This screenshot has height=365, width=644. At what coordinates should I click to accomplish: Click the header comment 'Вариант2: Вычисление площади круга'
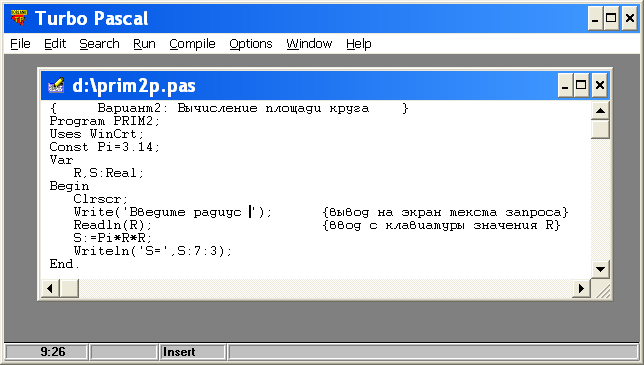233,108
